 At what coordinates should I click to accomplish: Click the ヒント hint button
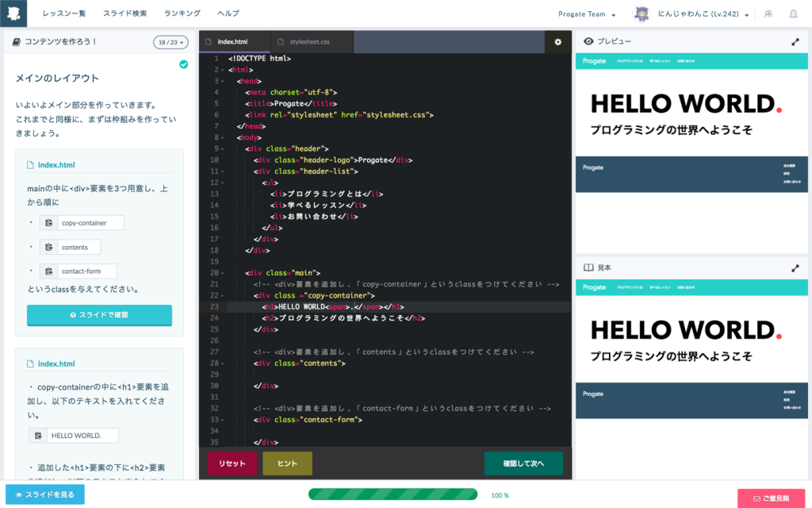287,464
